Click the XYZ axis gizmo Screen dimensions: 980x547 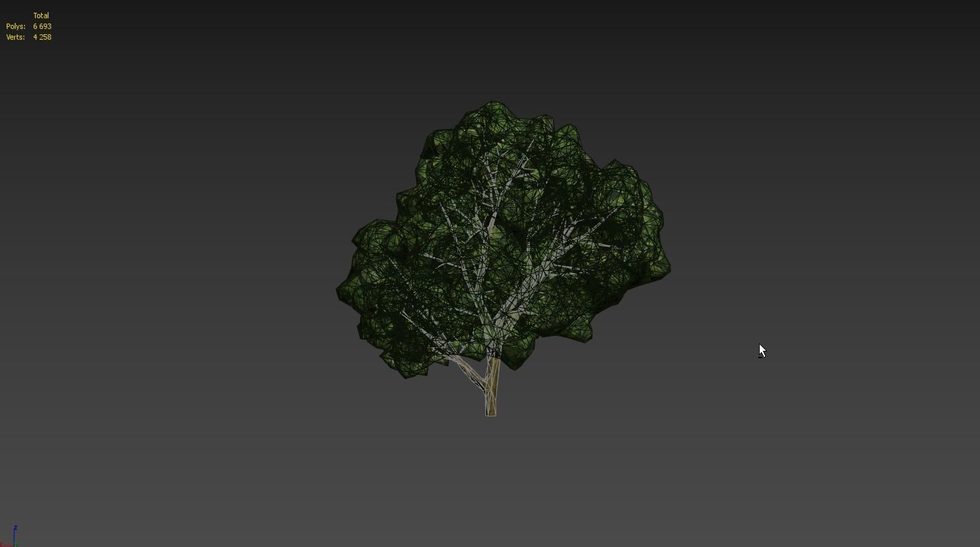tap(9, 536)
